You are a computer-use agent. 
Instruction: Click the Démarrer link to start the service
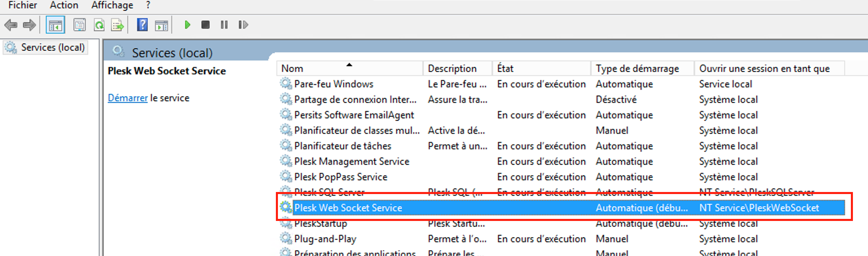pos(128,98)
